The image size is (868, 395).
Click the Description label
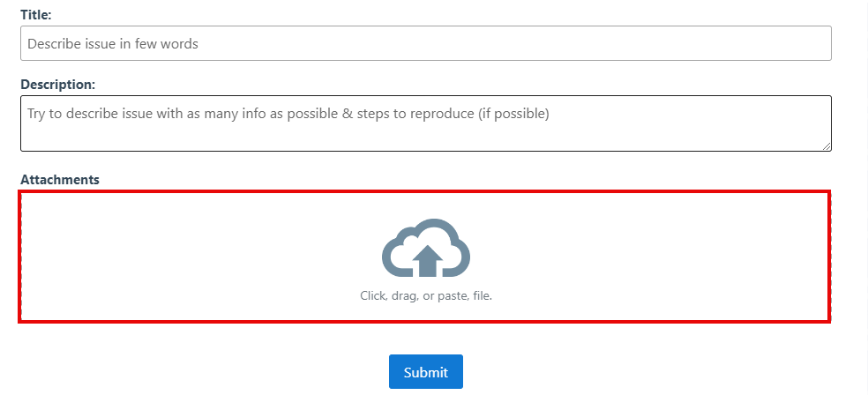coord(57,85)
